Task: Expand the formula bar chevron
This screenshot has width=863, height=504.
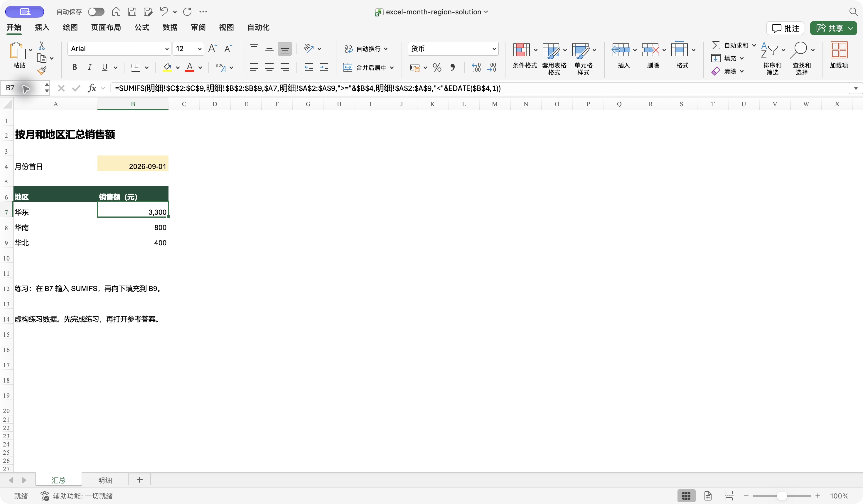Action: tap(856, 88)
